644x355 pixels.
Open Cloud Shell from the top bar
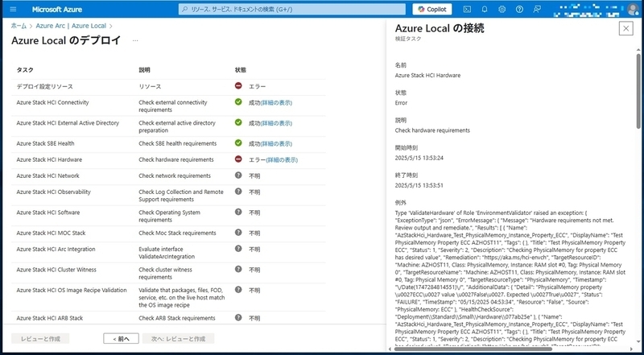pos(467,9)
